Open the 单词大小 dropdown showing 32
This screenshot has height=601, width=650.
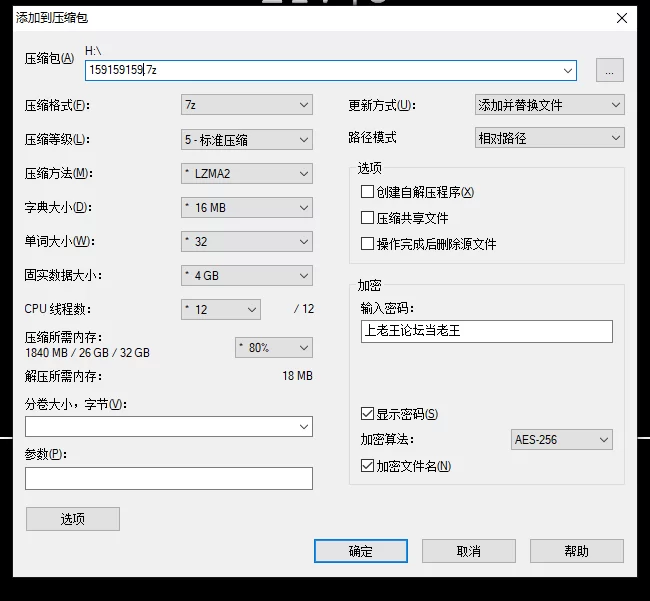coord(247,242)
